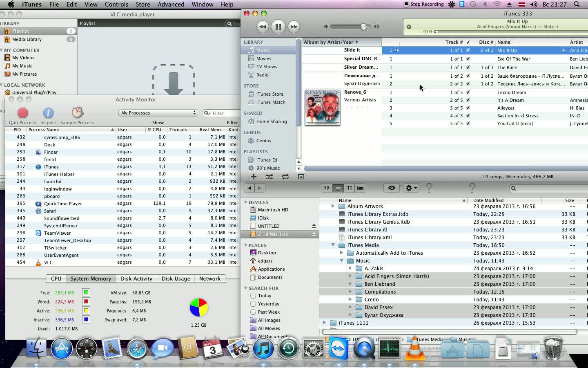
Task: Switch to the Disk Activity tab
Action: pyautogui.click(x=136, y=278)
